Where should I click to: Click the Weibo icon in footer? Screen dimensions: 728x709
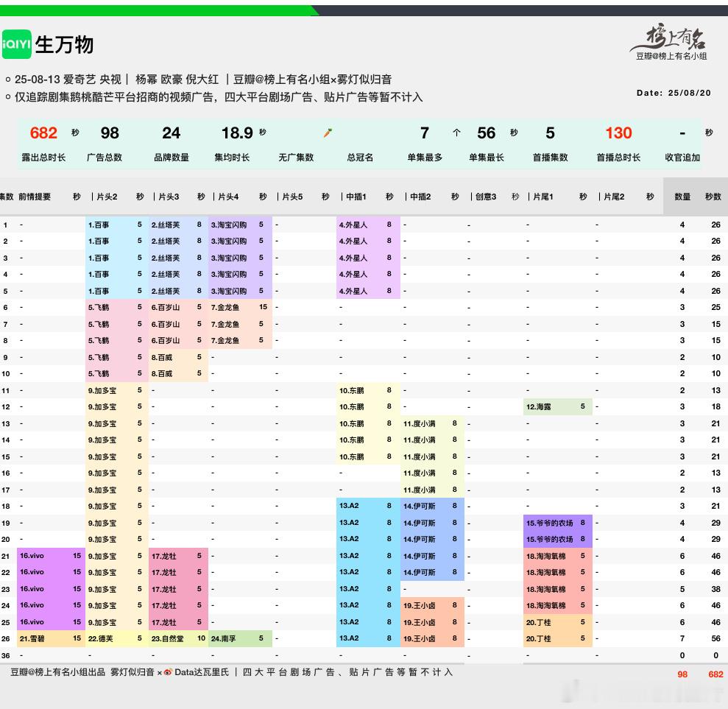(x=168, y=672)
